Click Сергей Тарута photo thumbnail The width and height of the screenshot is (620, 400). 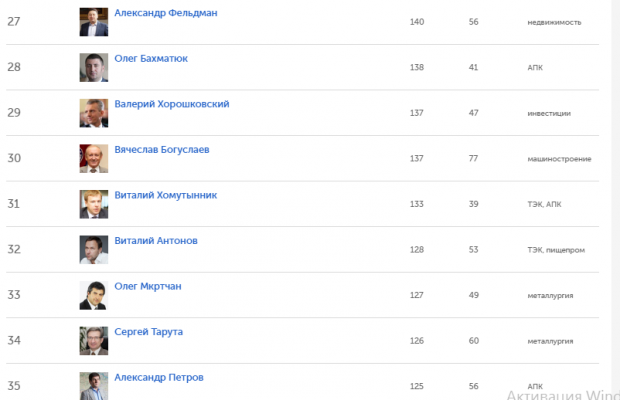pyautogui.click(x=94, y=341)
